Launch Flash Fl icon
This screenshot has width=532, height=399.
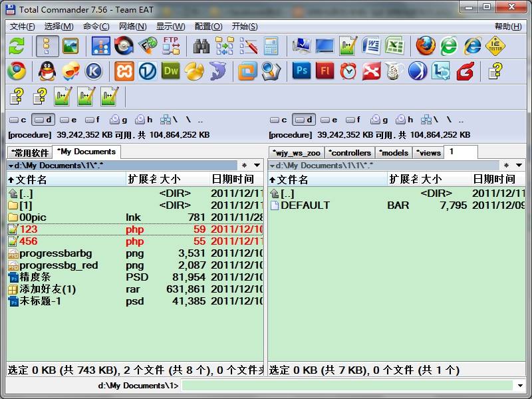pyautogui.click(x=325, y=70)
